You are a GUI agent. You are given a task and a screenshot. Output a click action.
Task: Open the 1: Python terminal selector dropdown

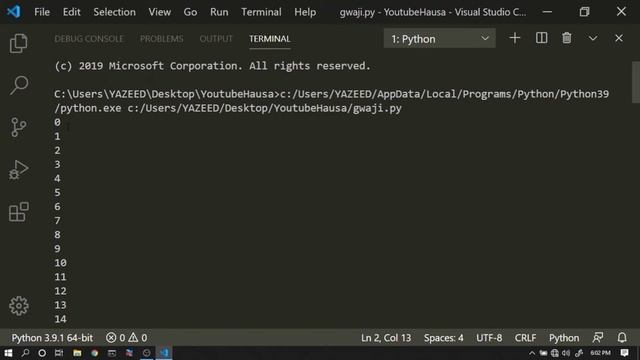coord(440,39)
